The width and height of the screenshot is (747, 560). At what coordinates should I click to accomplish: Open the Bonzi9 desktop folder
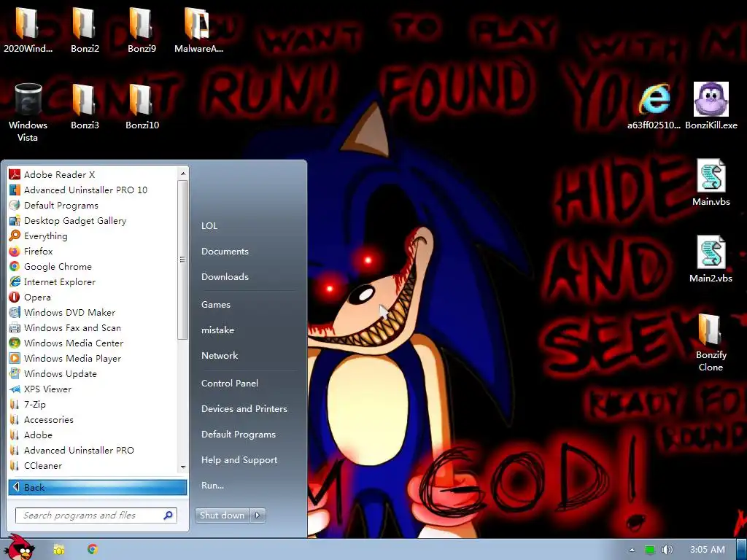142,28
